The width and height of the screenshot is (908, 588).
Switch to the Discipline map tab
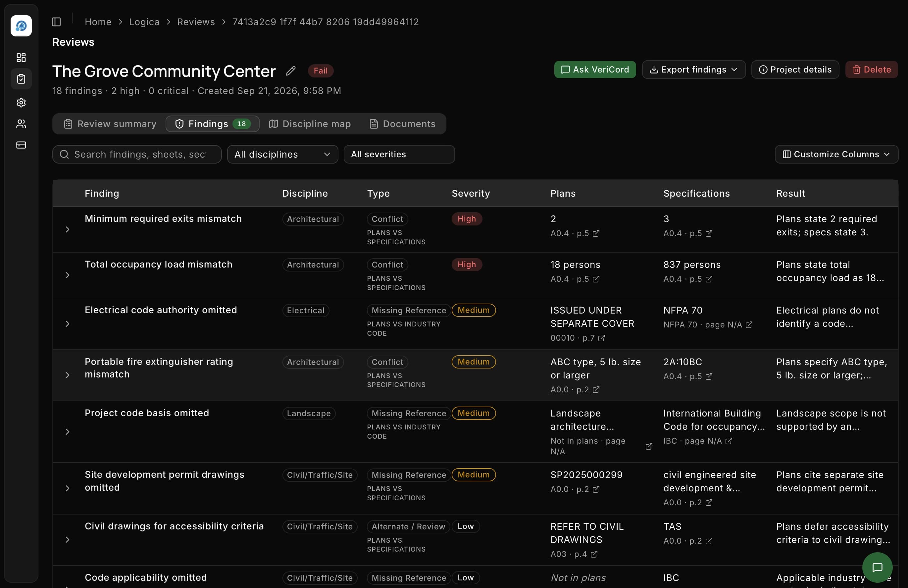point(310,124)
